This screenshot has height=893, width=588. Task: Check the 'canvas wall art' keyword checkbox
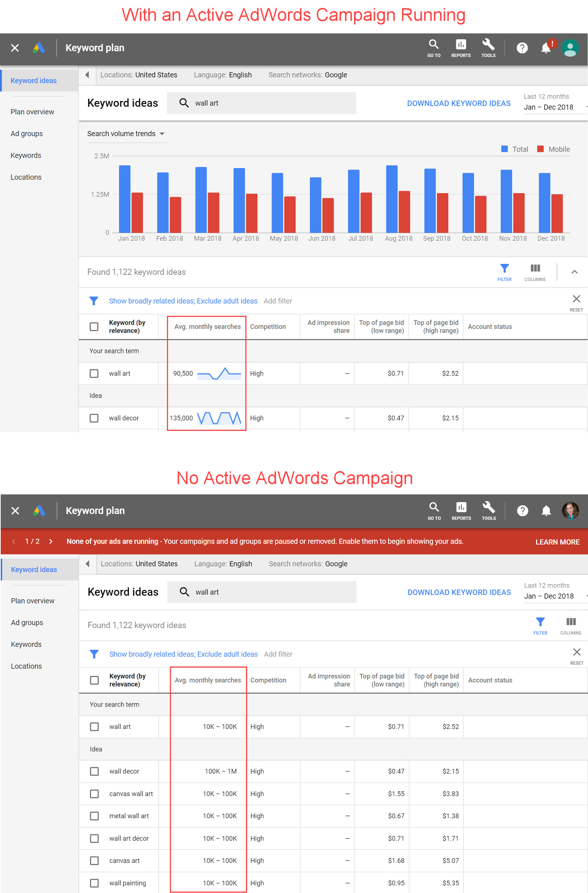coord(95,794)
